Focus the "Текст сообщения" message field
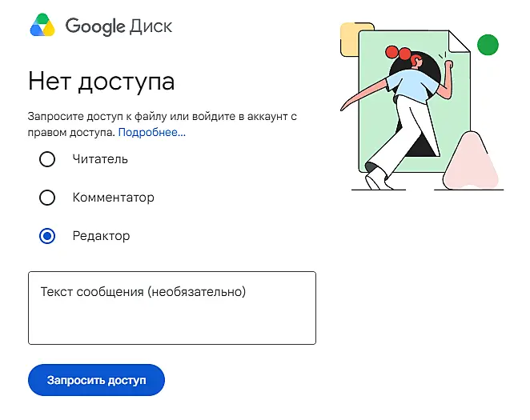This screenshot has width=530, height=420. [x=172, y=308]
